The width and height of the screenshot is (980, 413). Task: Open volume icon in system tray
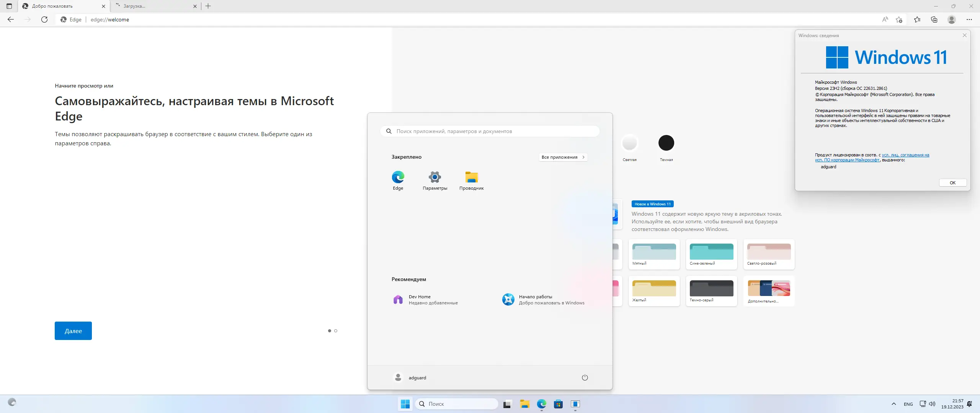click(932, 404)
